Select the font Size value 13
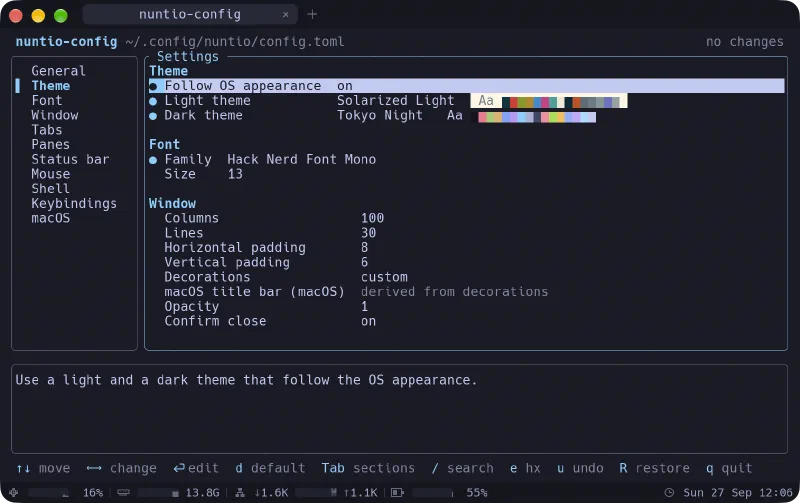The height and width of the screenshot is (503, 800). pyautogui.click(x=235, y=174)
